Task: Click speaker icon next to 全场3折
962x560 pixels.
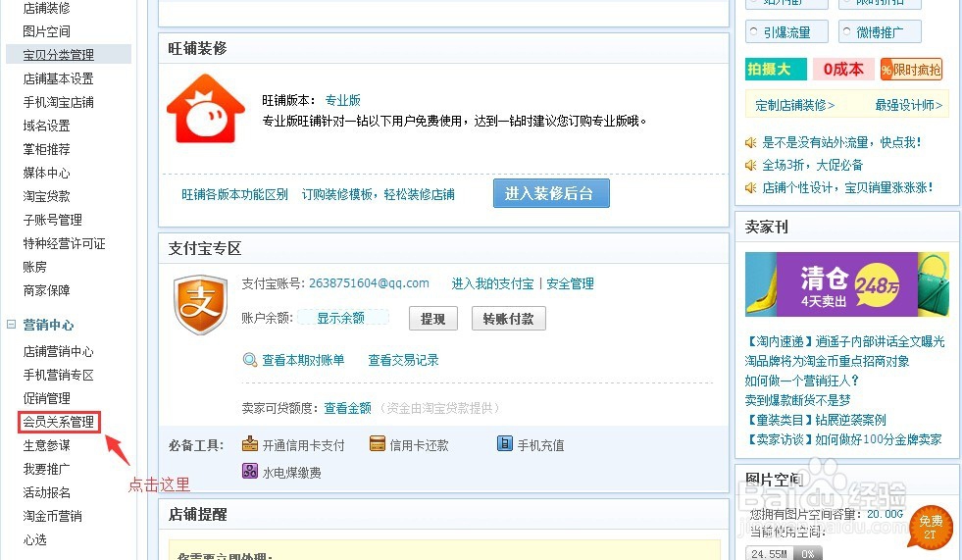Action: click(750, 166)
